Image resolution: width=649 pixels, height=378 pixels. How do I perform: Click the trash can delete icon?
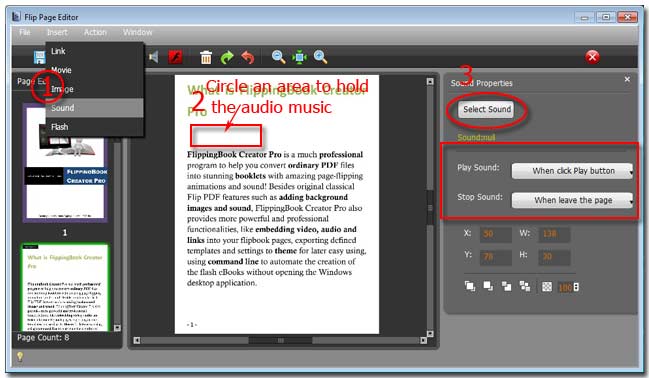[x=206, y=57]
